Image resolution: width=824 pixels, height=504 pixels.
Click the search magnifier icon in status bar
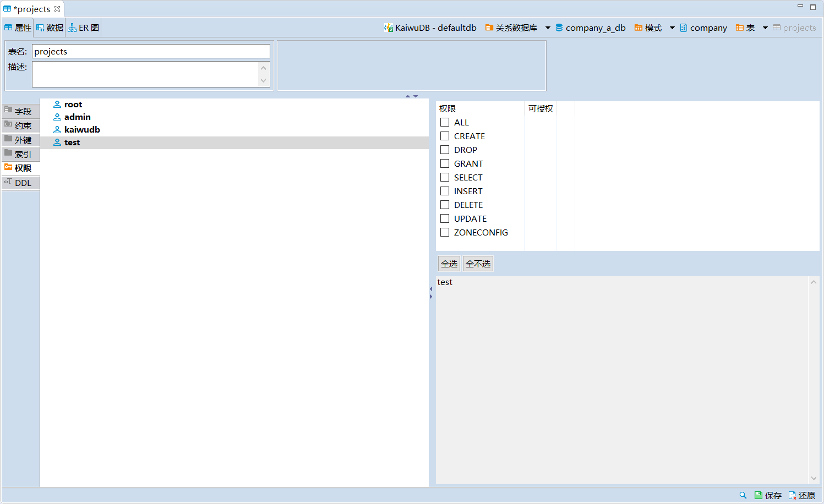tap(743, 495)
